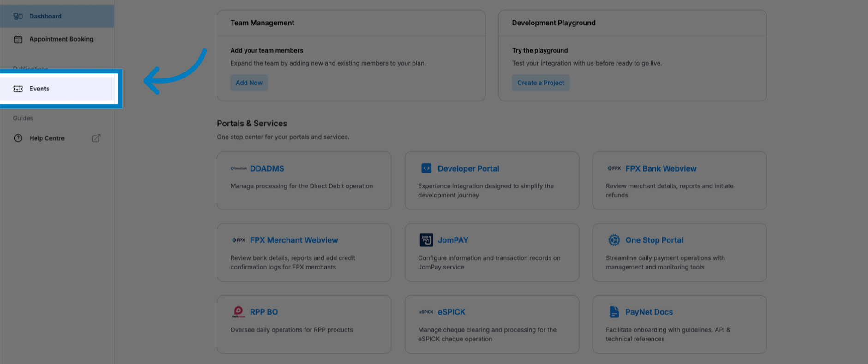The width and height of the screenshot is (868, 364).
Task: Click the One Stop Portal gear icon
Action: tap(614, 240)
